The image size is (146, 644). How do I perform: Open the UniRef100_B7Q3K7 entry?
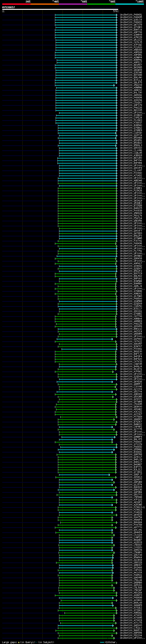[x=131, y=421]
